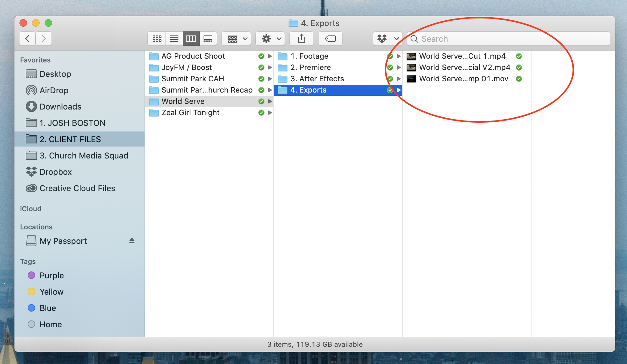Select the Zeal Girl Tonight folder
This screenshot has width=627, height=364.
(190, 112)
